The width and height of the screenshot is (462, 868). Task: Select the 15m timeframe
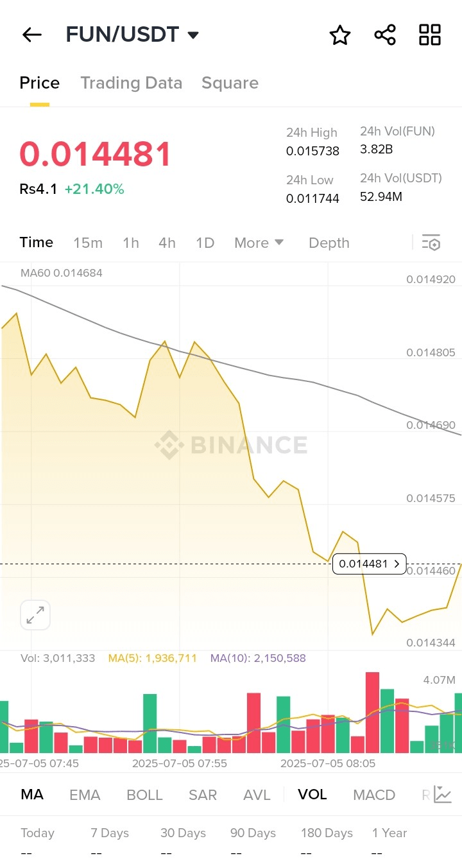pyautogui.click(x=88, y=243)
